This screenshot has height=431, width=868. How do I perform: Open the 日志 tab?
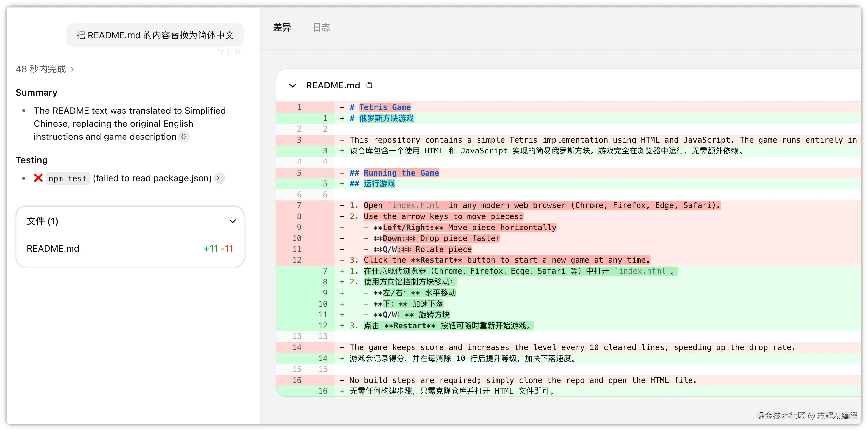pos(321,27)
